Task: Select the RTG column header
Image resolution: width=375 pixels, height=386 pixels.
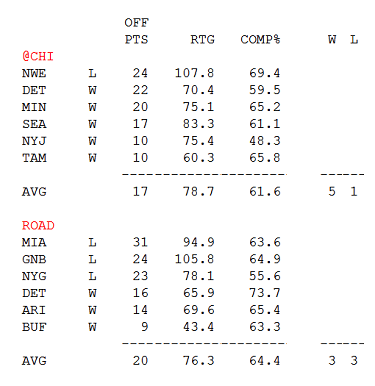Action: (202, 40)
